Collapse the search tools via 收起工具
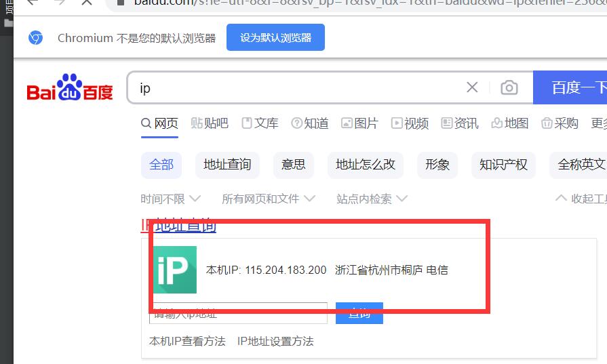 (581, 199)
